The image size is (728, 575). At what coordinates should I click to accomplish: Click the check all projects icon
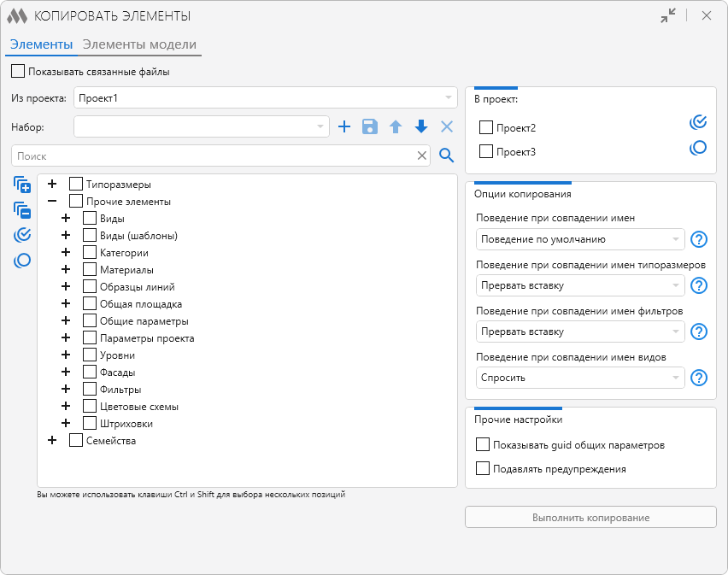pos(698,122)
